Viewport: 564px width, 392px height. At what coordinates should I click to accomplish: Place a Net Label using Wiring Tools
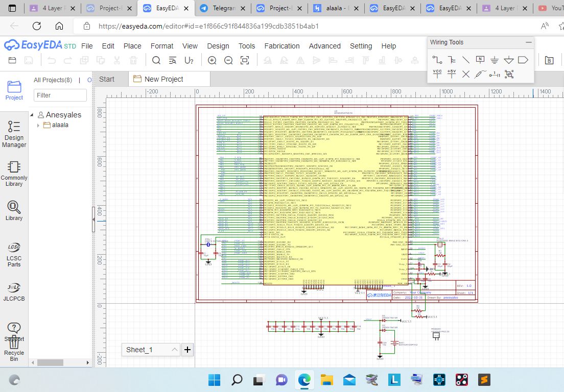point(480,60)
